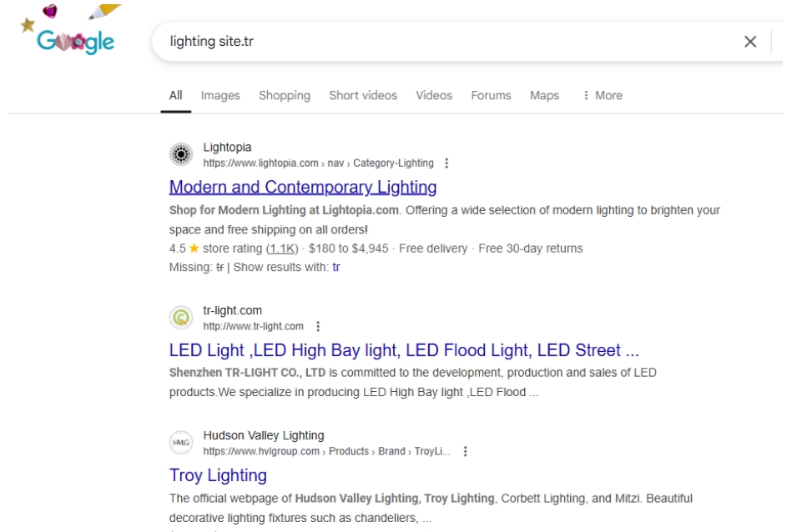Expand the More search filters menu
Viewport: 792px width, 532px height.
click(602, 95)
